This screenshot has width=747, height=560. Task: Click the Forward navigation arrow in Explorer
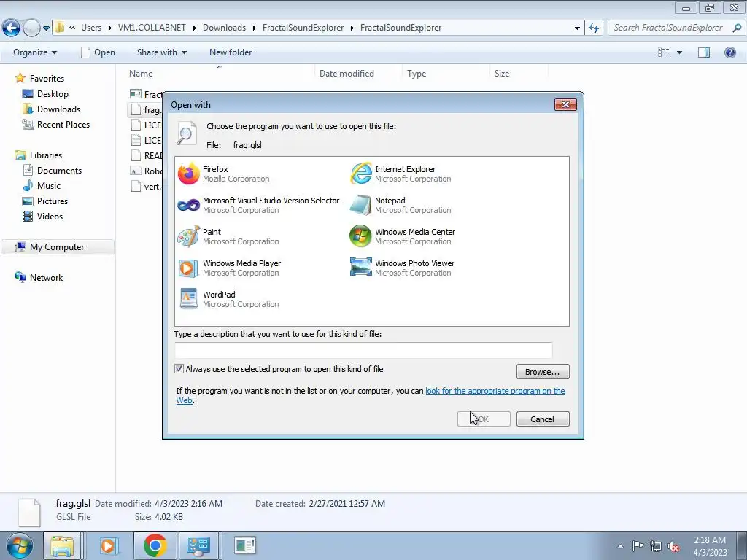pos(31,28)
